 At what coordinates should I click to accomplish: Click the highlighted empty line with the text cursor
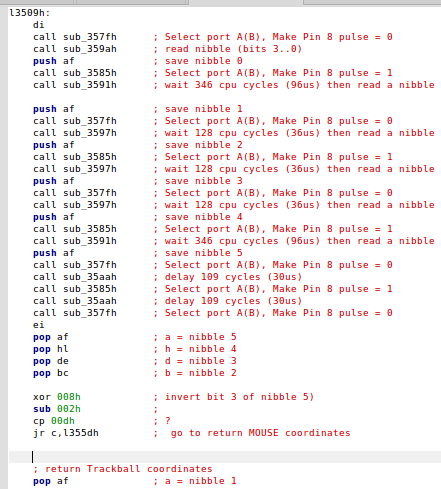[x=225, y=457]
